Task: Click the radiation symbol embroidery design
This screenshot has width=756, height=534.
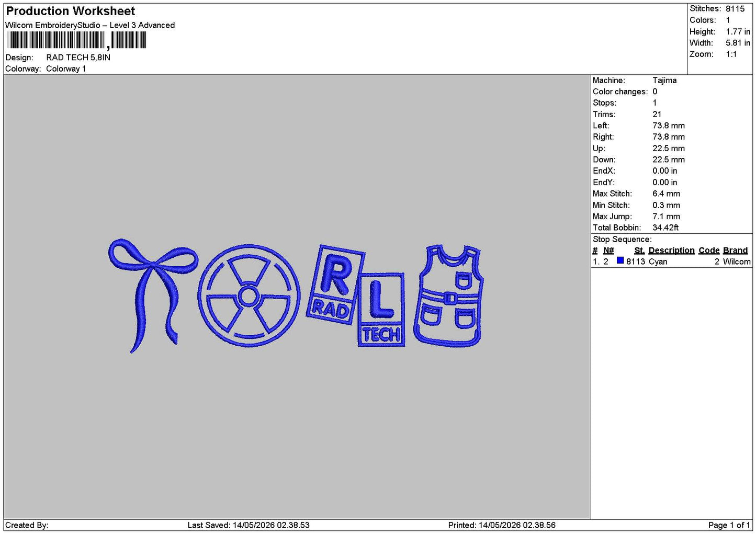Action: 249,296
